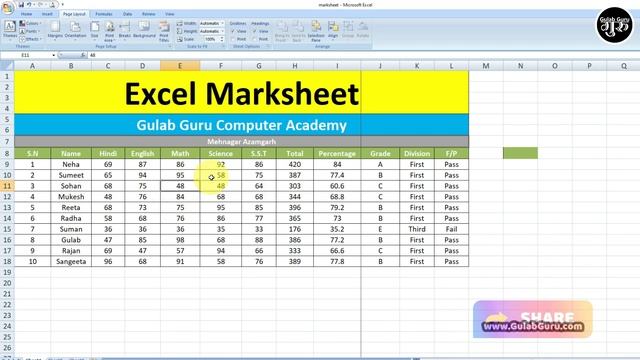Click the Select All corner button

(7, 66)
